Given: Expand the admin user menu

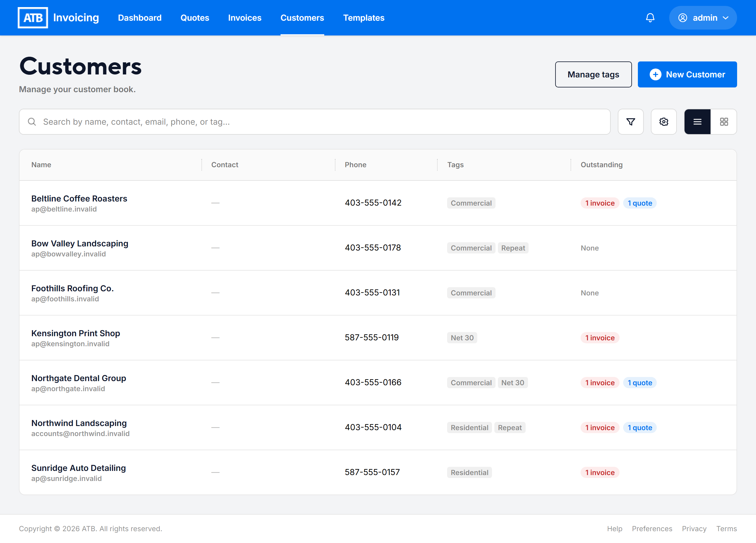Looking at the screenshot, I should pos(703,18).
